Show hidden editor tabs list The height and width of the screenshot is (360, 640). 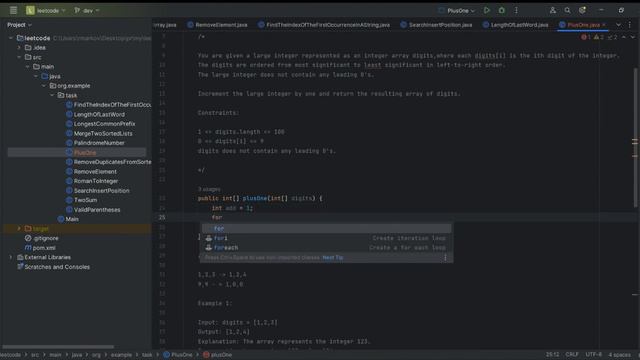pyautogui.click(x=618, y=25)
